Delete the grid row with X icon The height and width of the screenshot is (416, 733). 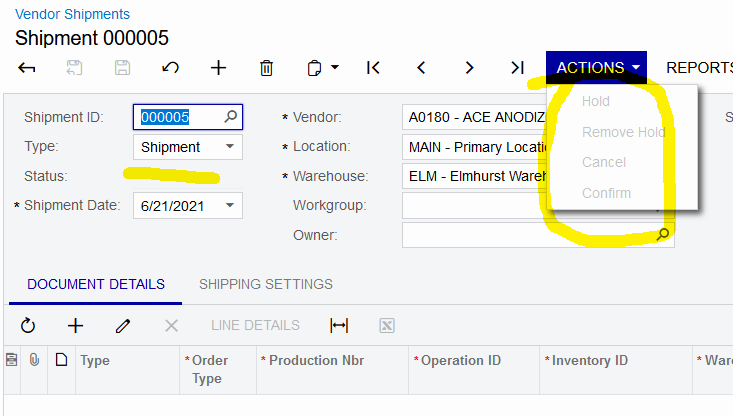point(172,325)
